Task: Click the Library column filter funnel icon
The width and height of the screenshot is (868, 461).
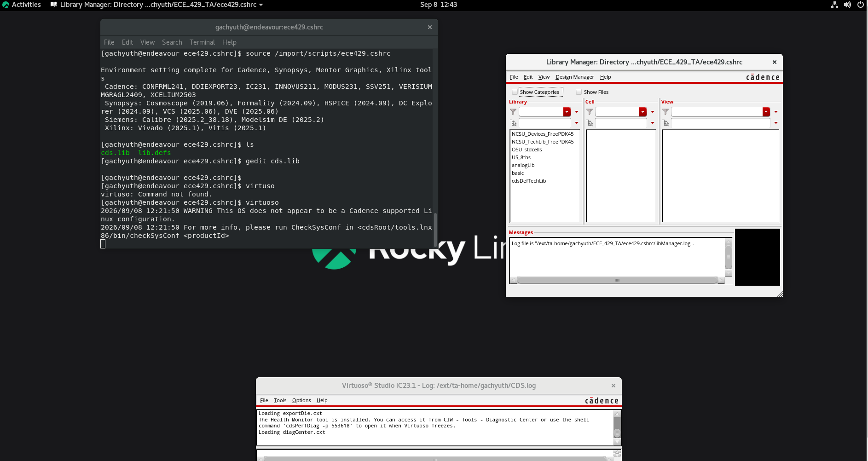Action: pos(513,112)
